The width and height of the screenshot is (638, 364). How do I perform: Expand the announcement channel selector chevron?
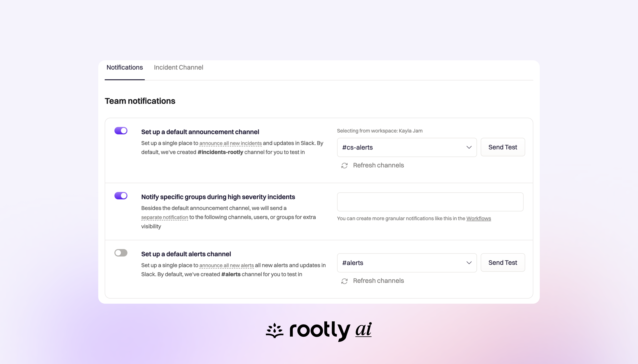pos(469,148)
